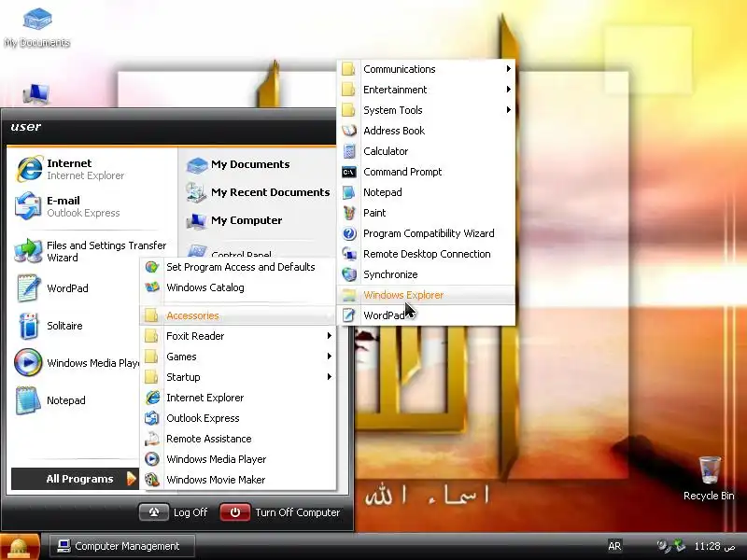Click the AR language indicator
The image size is (747, 560).
614,546
